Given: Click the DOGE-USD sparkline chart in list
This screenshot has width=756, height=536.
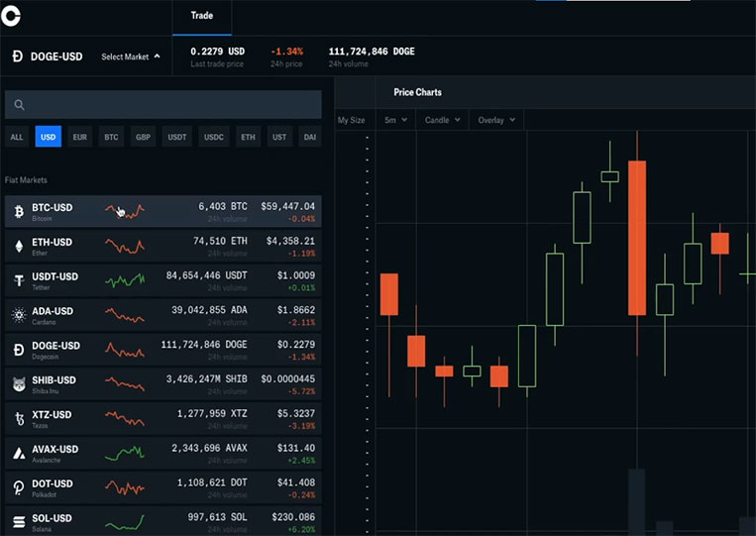Looking at the screenshot, I should click(125, 350).
